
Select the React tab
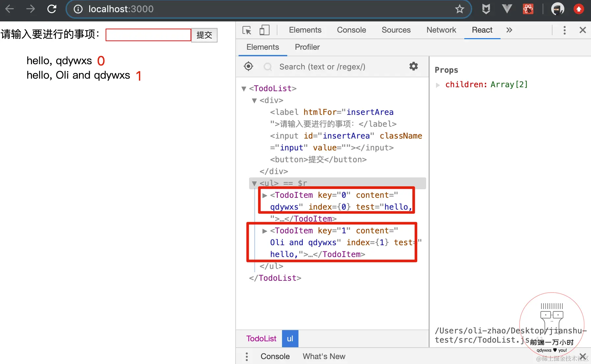482,30
